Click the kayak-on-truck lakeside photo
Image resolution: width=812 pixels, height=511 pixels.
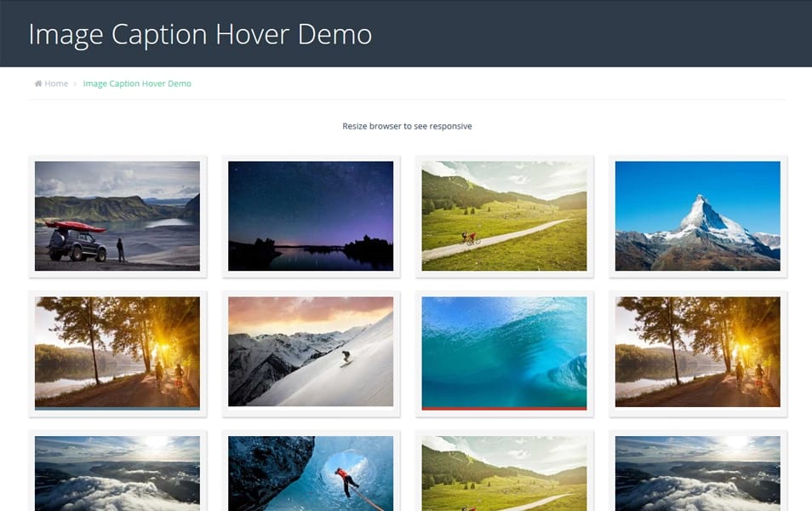117,215
